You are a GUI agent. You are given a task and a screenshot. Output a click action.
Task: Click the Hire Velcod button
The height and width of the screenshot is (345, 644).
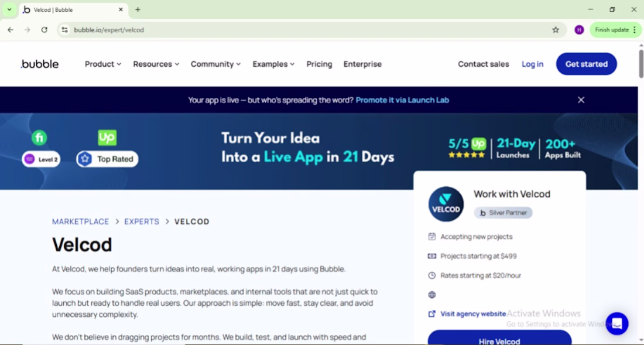point(499,337)
